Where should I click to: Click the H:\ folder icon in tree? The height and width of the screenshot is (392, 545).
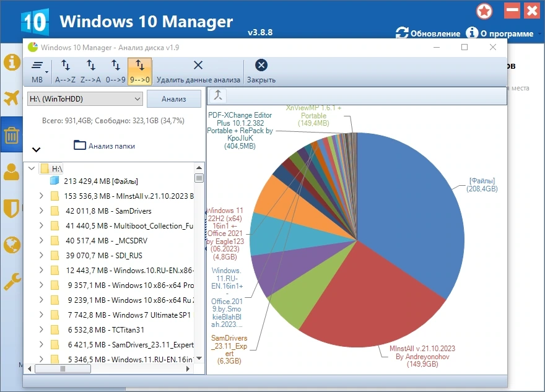click(x=45, y=168)
